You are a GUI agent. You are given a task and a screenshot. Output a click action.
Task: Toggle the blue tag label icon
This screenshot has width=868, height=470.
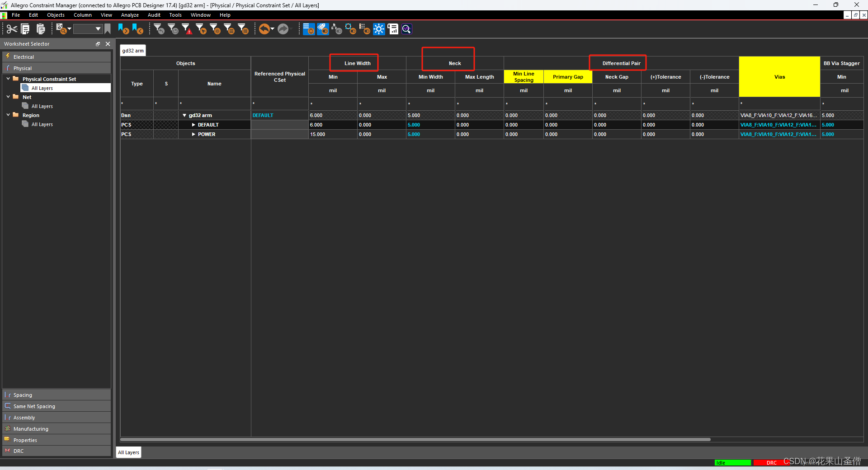tap(323, 29)
